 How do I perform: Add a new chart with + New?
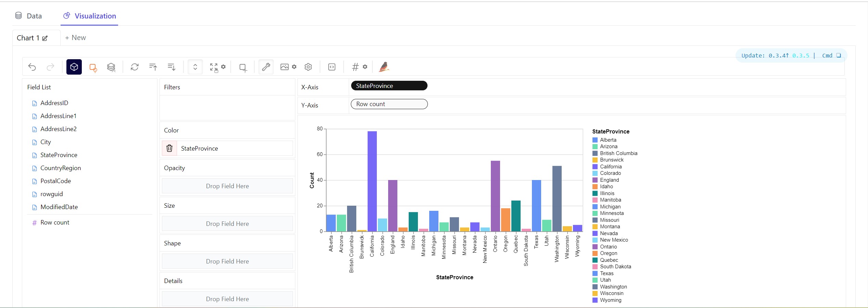click(x=76, y=38)
